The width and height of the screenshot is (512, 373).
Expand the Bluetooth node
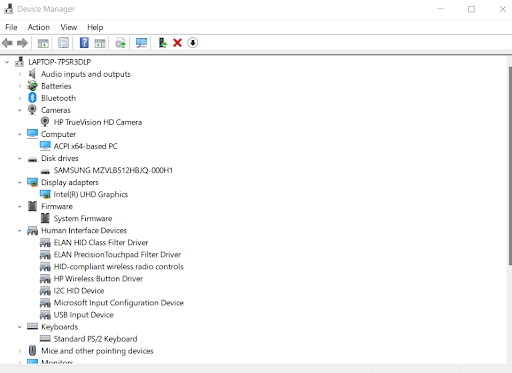coord(20,98)
